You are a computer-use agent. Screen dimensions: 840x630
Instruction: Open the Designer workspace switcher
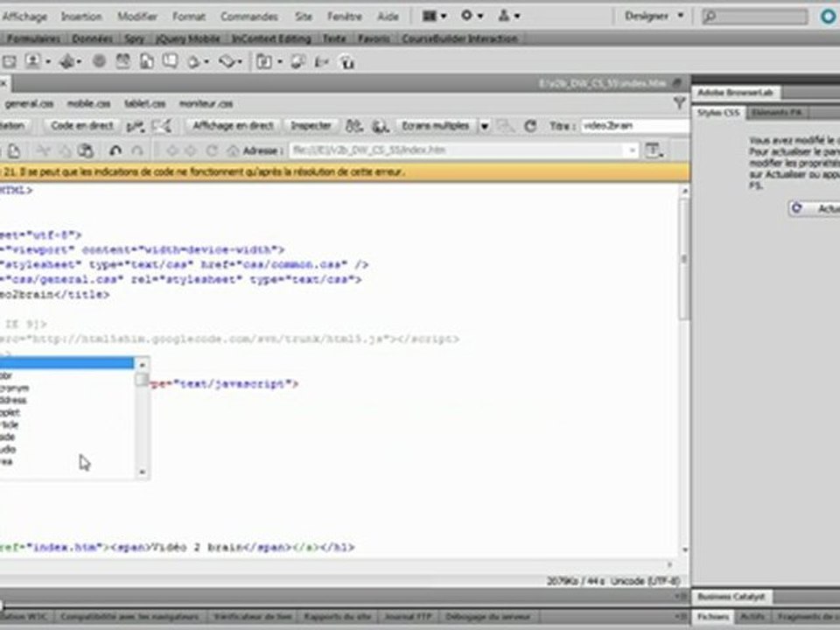[x=654, y=16]
